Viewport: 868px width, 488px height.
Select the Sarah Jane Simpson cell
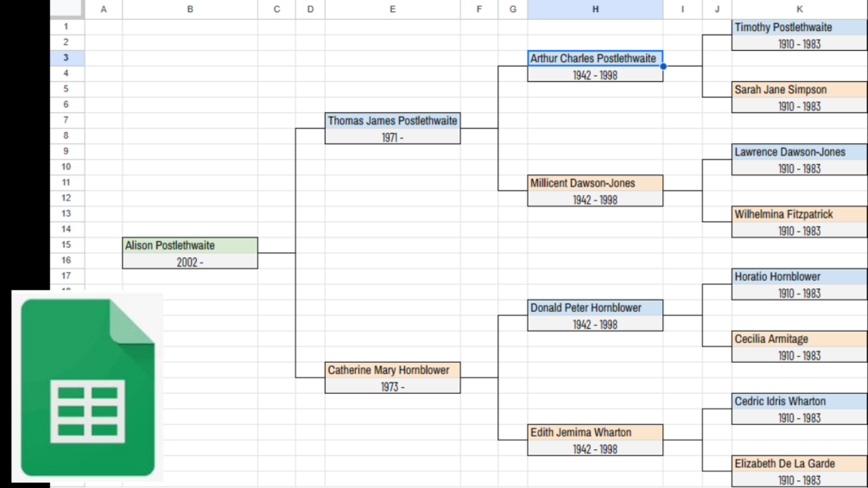(799, 90)
